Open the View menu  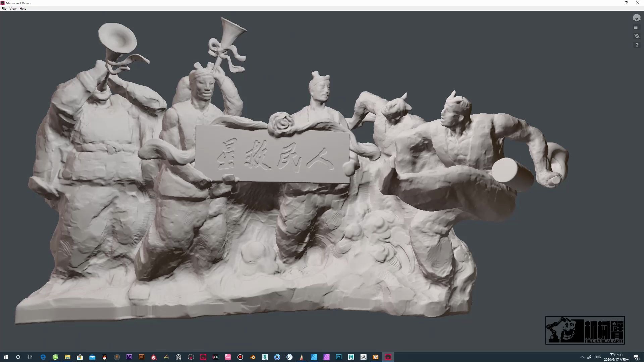13,8
